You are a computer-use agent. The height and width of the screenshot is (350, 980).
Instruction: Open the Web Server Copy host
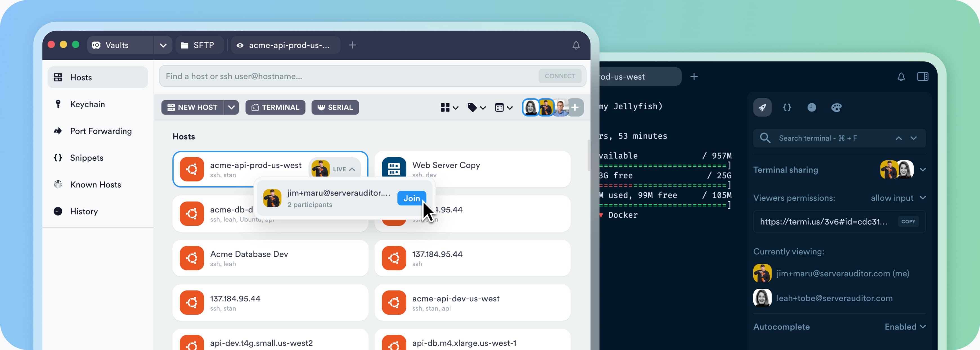(x=472, y=169)
